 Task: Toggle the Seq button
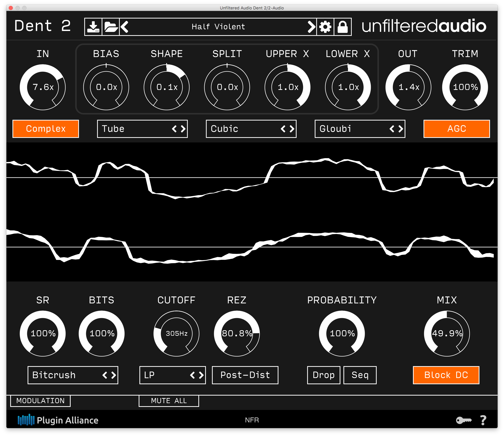point(360,375)
